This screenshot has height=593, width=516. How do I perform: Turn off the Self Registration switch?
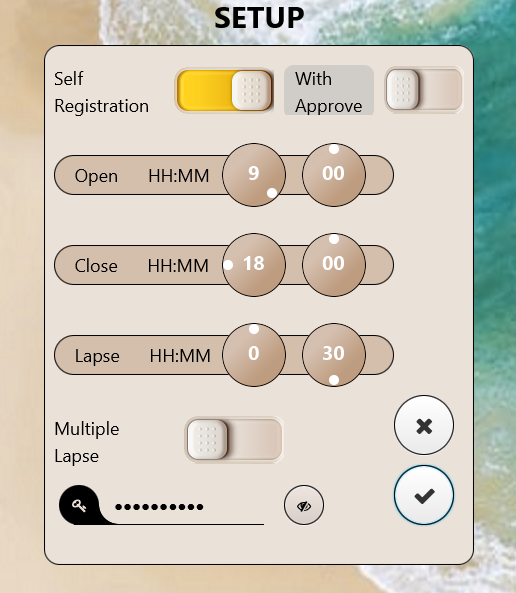point(224,91)
